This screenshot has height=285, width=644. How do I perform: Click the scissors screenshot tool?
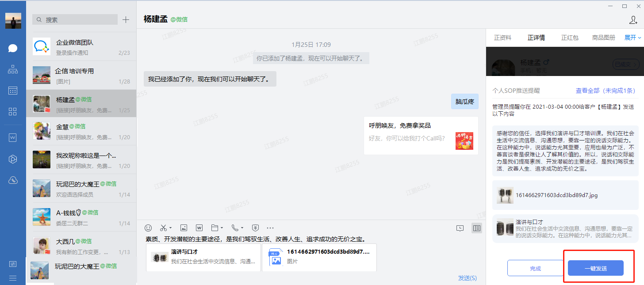pyautogui.click(x=163, y=228)
